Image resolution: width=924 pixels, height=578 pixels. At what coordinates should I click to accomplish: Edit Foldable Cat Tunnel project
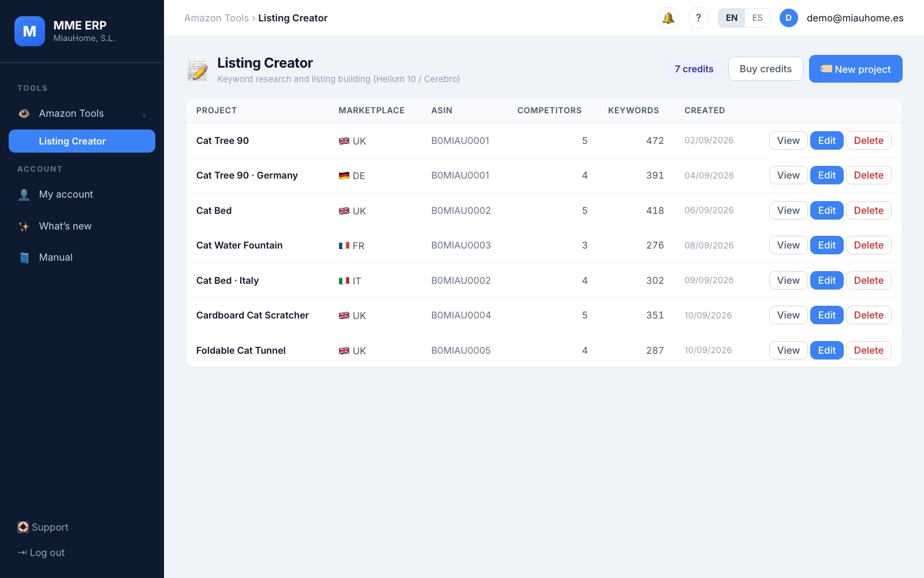click(826, 350)
